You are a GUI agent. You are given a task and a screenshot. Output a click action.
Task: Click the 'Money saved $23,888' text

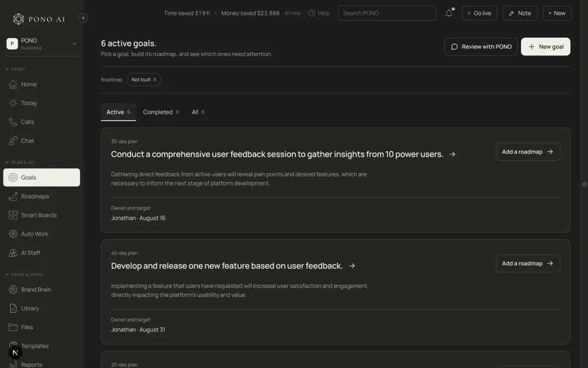(x=250, y=13)
